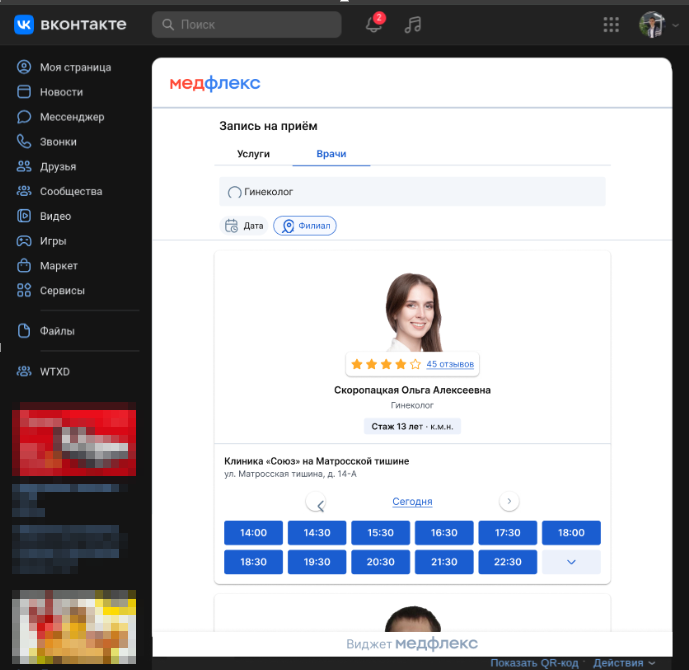Open the services grid icon in header
689x670 pixels.
click(x=611, y=25)
